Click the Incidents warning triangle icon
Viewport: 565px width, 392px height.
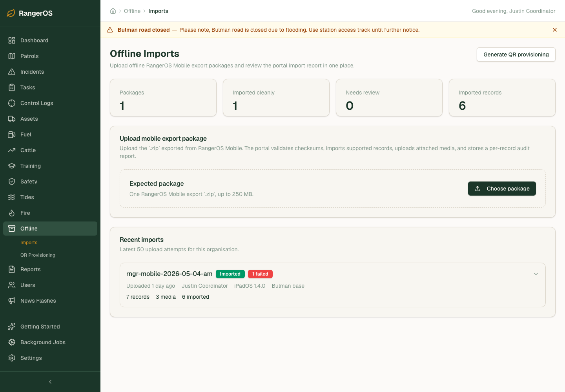point(12,72)
